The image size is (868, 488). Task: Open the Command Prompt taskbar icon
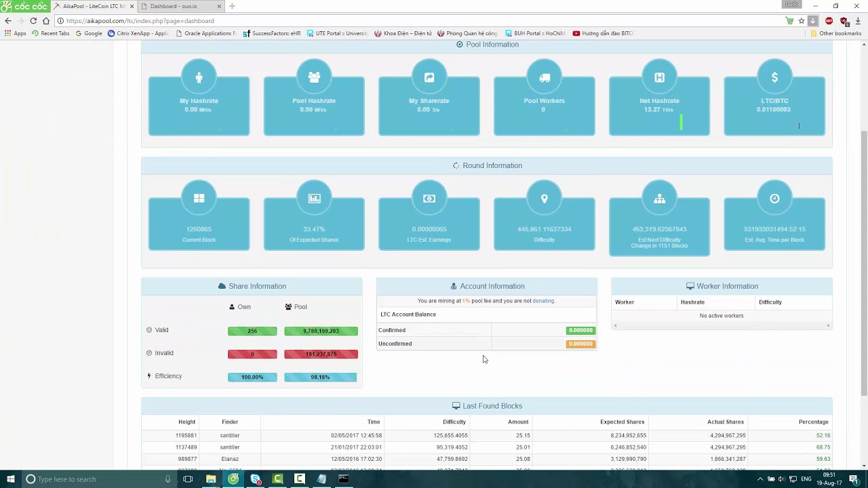pyautogui.click(x=344, y=479)
